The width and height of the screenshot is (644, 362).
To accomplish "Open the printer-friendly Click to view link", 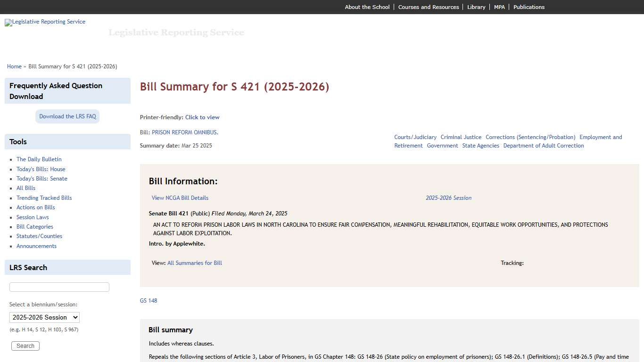I will coord(202,117).
